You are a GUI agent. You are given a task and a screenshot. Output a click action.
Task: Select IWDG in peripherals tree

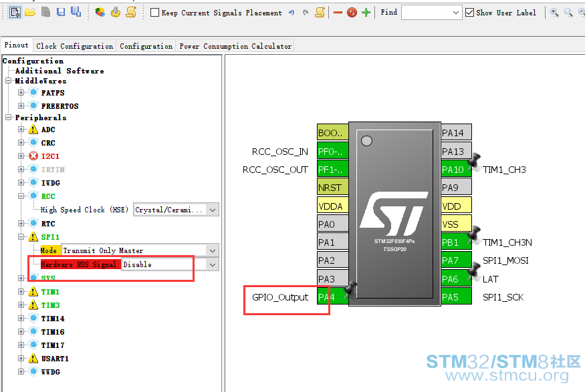(50, 183)
